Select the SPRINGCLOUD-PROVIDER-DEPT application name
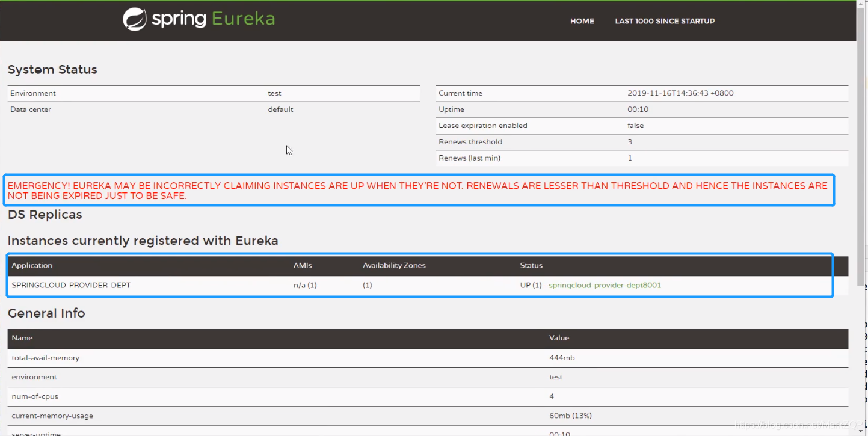 tap(71, 285)
